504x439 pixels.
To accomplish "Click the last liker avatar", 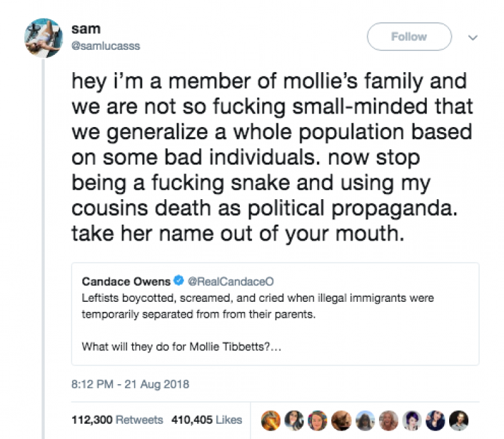I will click(x=459, y=420).
